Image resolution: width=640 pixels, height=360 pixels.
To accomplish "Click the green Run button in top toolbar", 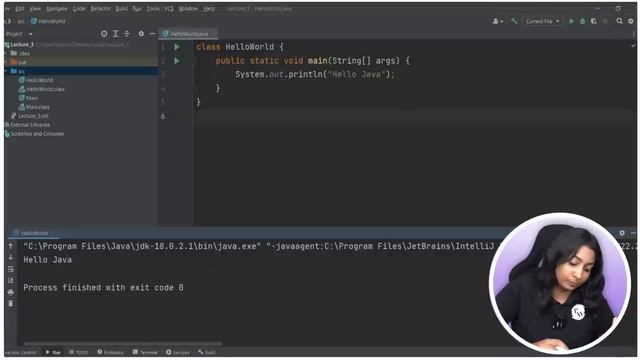I will pos(571,21).
